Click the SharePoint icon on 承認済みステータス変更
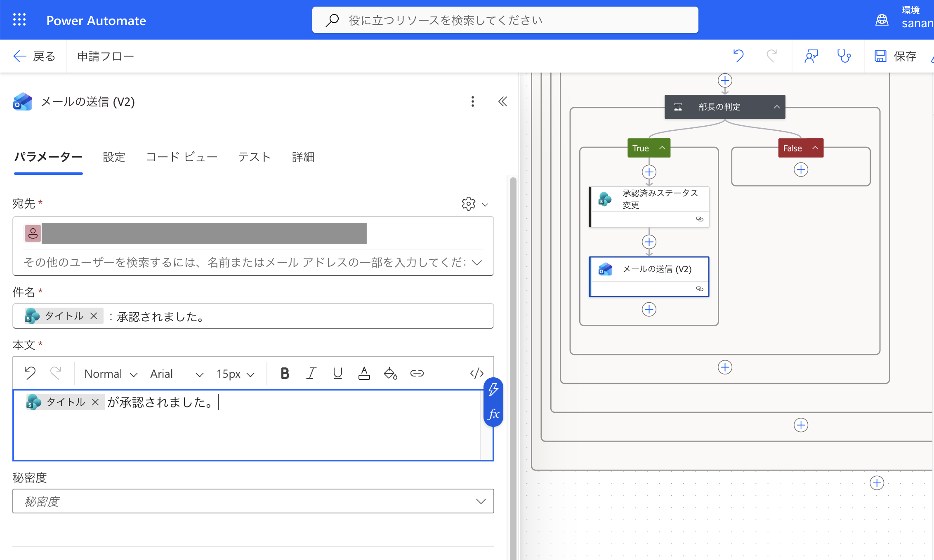This screenshot has height=560, width=934. tap(605, 199)
